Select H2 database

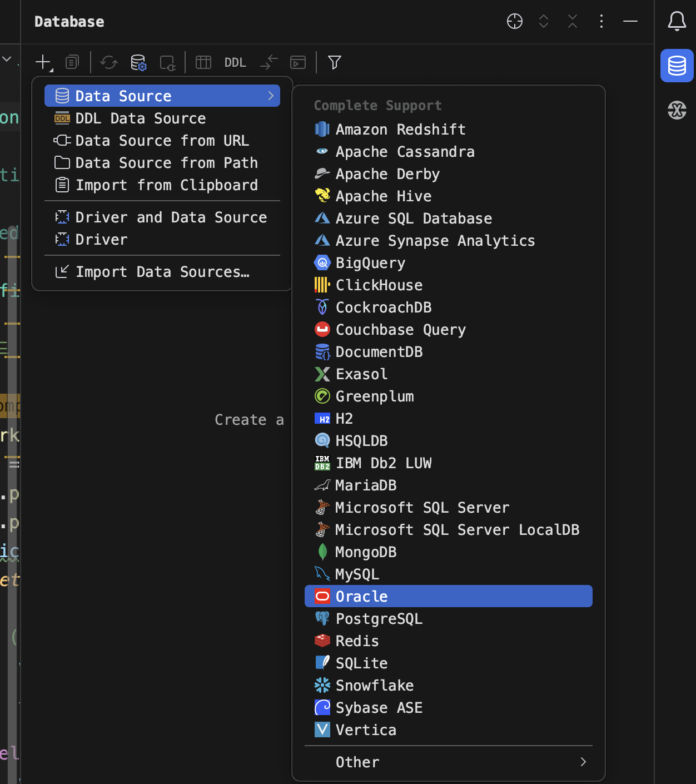pos(449,418)
